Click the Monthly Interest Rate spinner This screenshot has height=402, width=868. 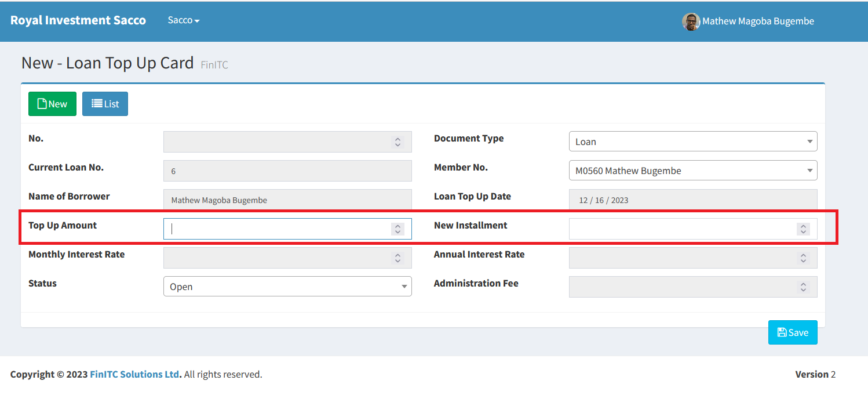click(397, 258)
